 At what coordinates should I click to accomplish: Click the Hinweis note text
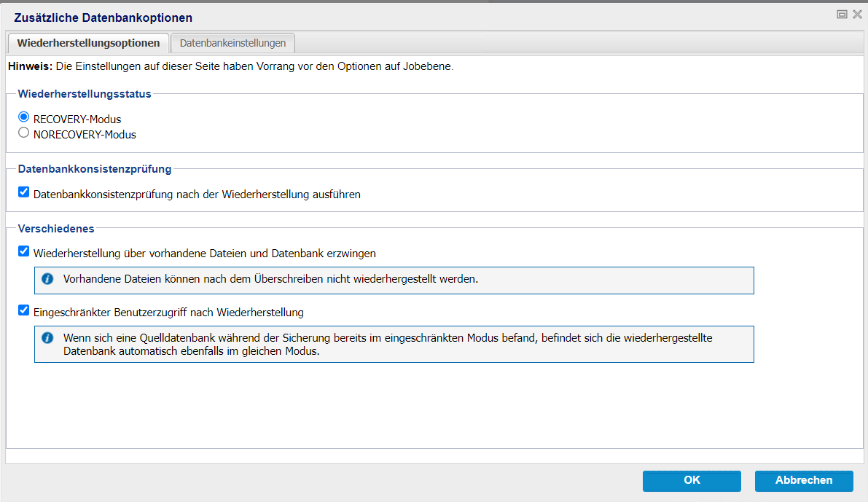coord(230,66)
